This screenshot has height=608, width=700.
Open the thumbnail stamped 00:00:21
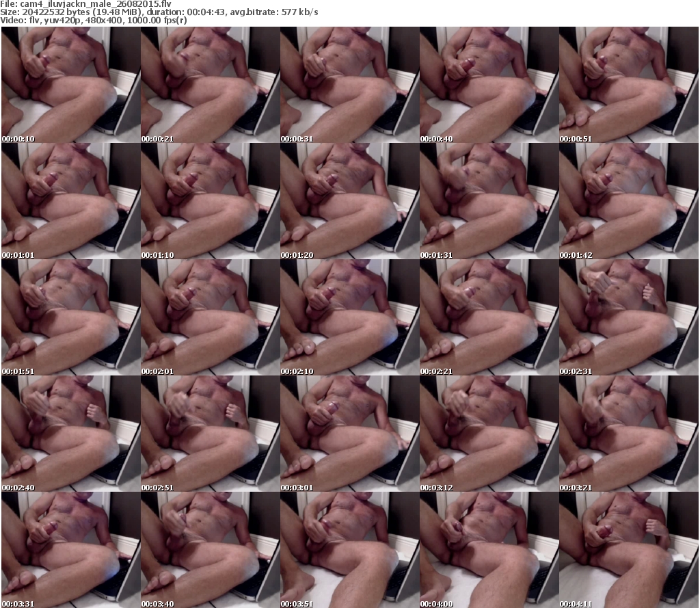click(x=211, y=85)
